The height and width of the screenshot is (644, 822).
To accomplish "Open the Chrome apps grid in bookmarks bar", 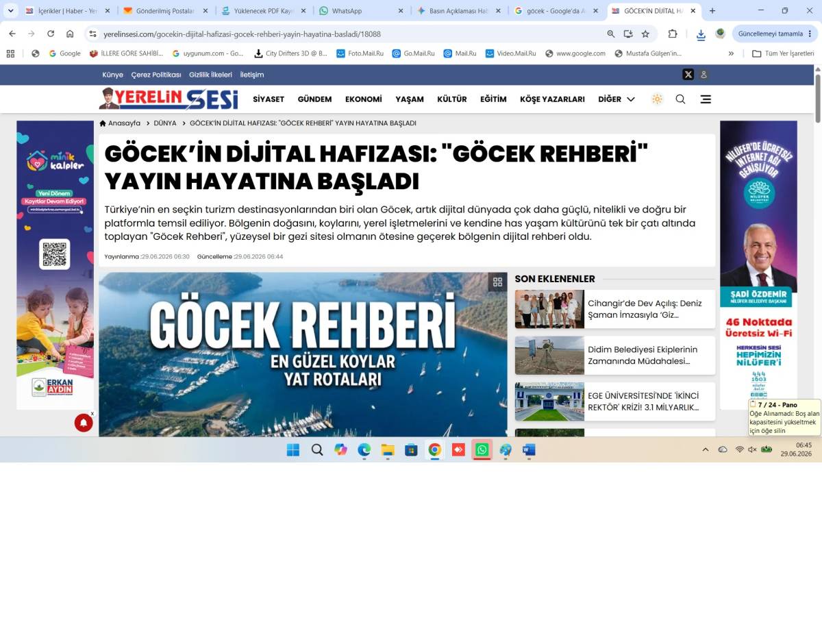I will click(x=10, y=53).
